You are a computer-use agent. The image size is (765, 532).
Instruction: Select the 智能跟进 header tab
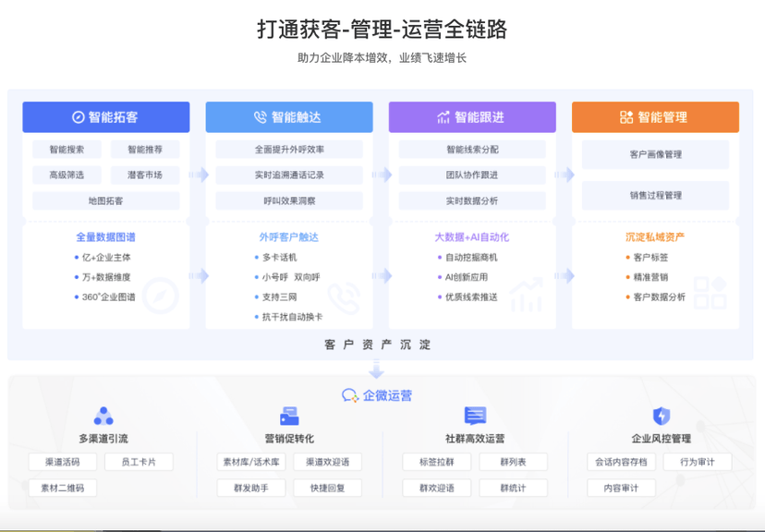coord(472,117)
